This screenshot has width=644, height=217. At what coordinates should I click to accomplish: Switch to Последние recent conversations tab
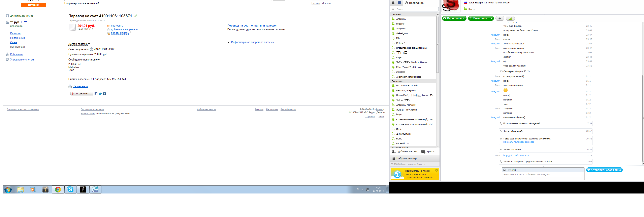point(416,3)
